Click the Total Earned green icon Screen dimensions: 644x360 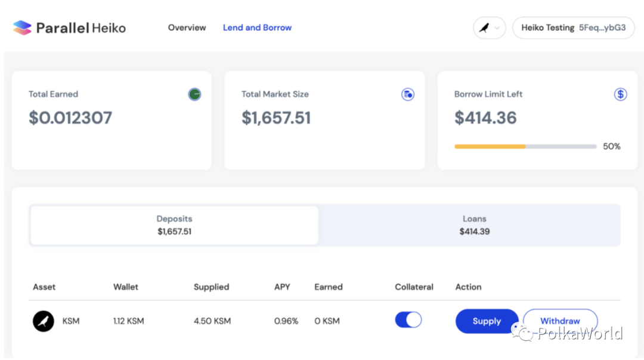pos(194,94)
